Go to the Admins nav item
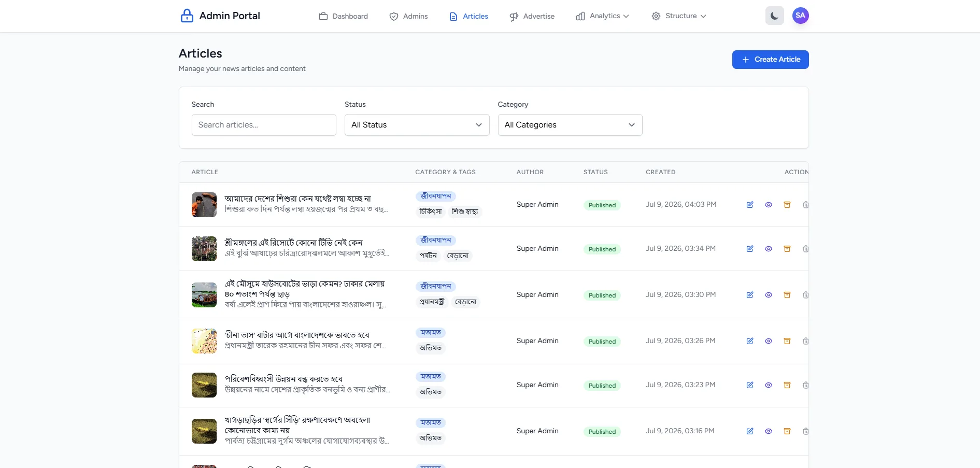 [408, 16]
